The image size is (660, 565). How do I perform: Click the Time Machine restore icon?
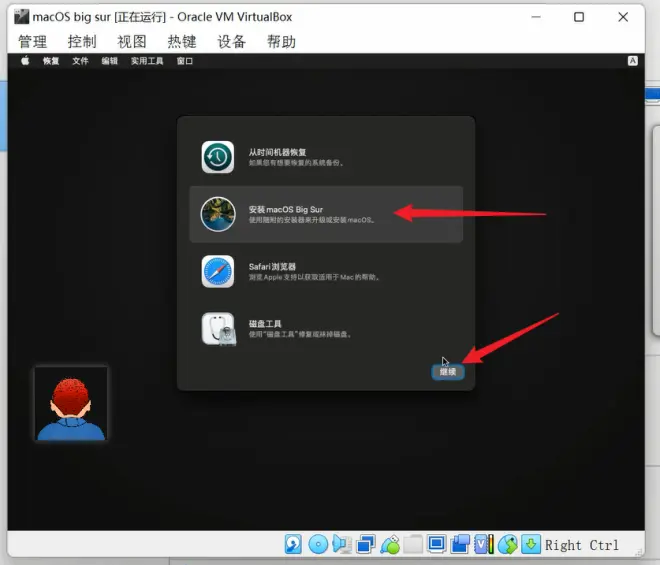click(x=218, y=157)
